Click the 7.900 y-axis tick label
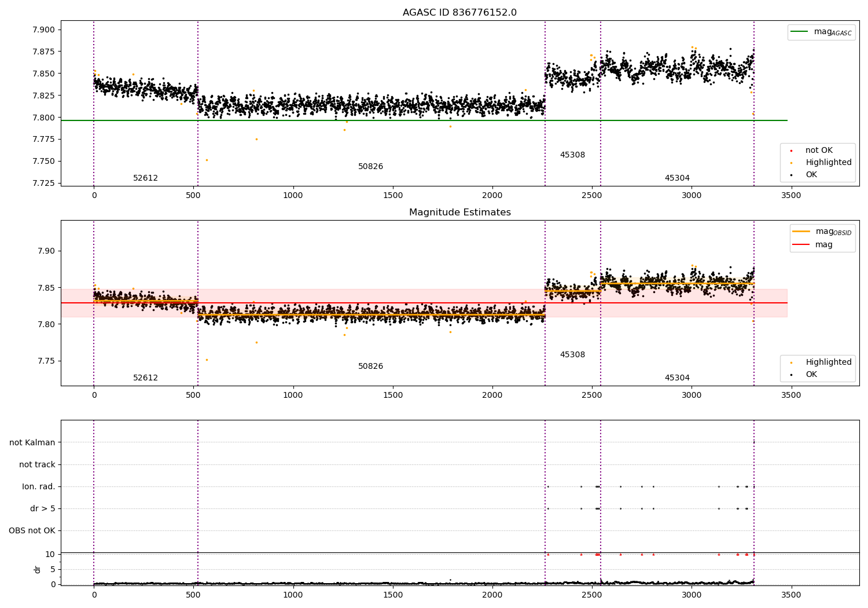 (x=44, y=30)
